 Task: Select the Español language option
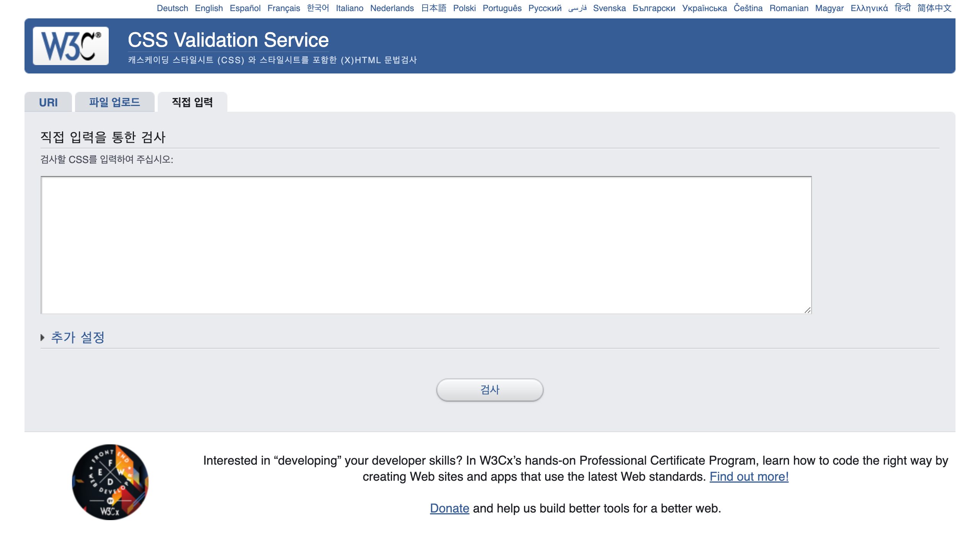coord(245,8)
